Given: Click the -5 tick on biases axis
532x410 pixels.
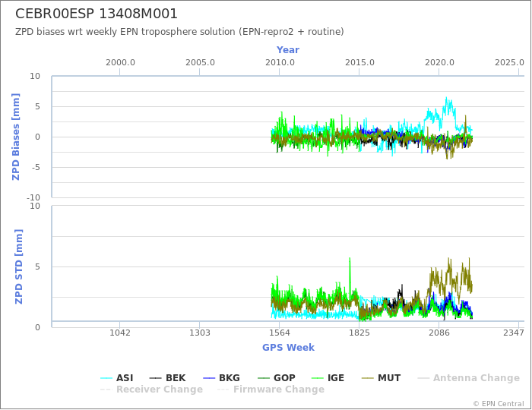Looking at the screenshot, I should point(35,167).
